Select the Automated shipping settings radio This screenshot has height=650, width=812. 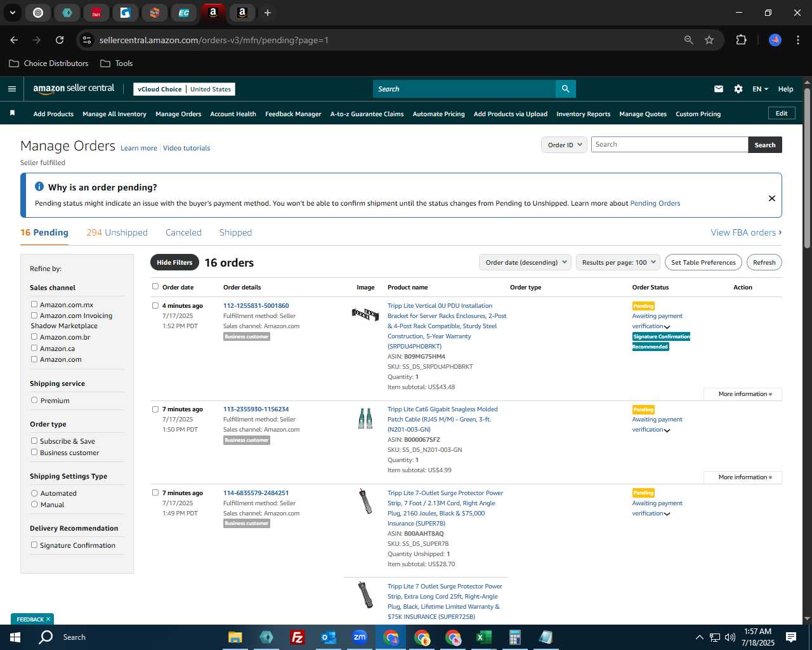(34, 493)
